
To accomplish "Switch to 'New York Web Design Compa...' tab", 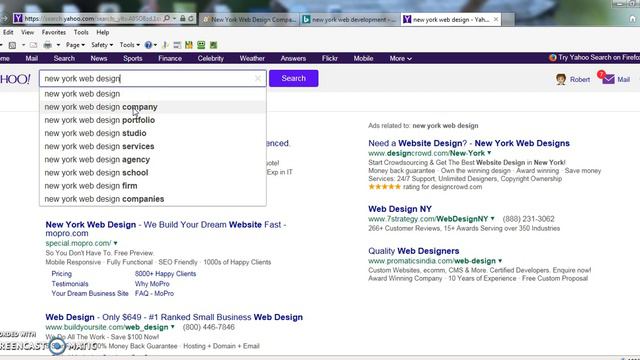I will [249, 19].
